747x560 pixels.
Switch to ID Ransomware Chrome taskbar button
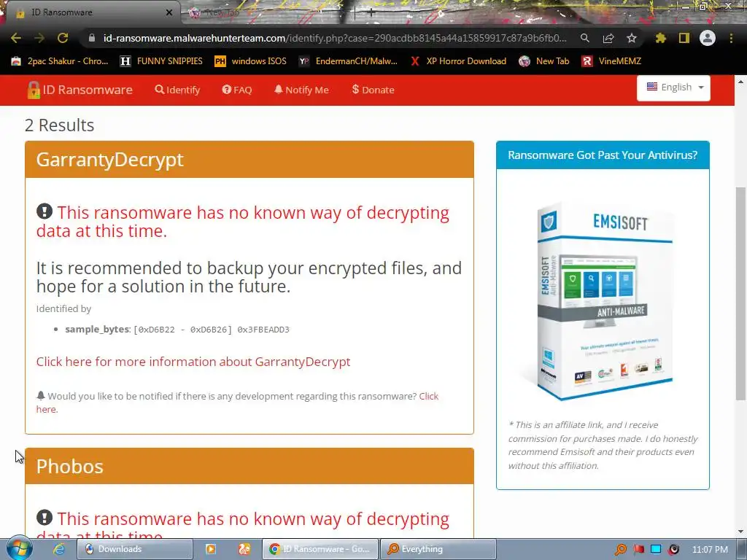320,549
